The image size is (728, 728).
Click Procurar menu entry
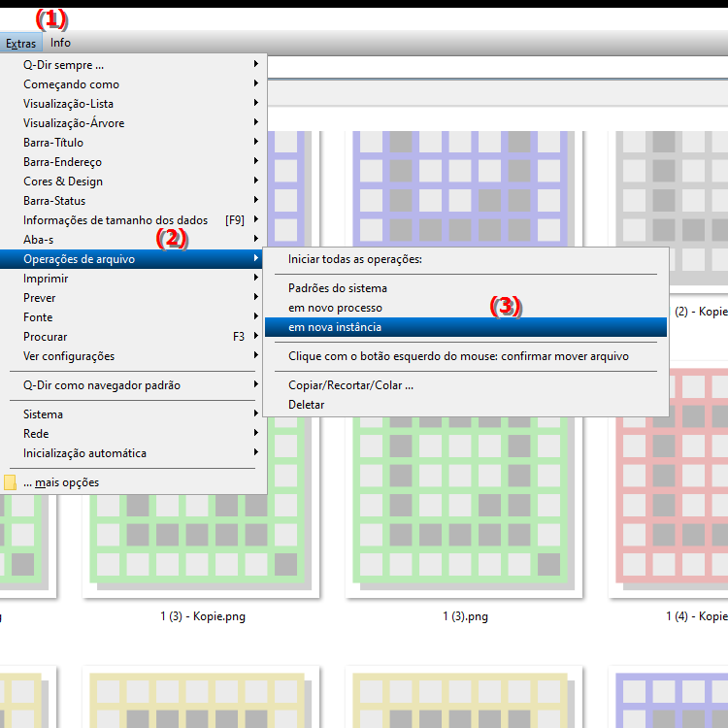click(46, 337)
